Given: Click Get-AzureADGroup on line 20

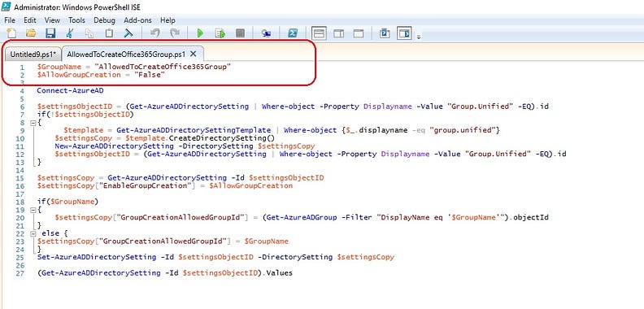Looking at the screenshot, I should tap(302, 217).
